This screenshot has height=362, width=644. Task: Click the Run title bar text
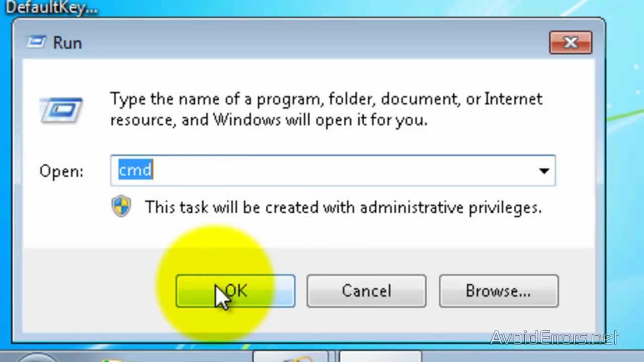(67, 43)
